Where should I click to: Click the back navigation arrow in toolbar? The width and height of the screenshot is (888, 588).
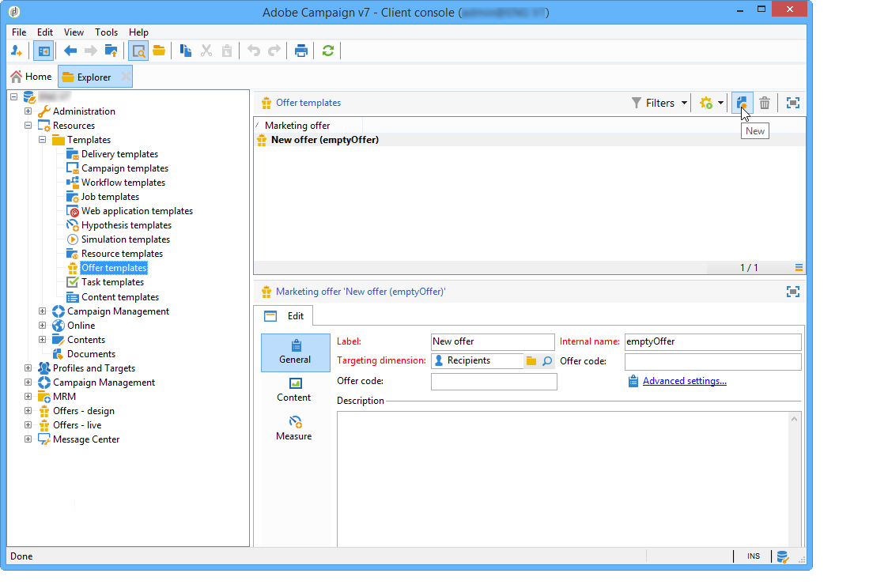70,51
